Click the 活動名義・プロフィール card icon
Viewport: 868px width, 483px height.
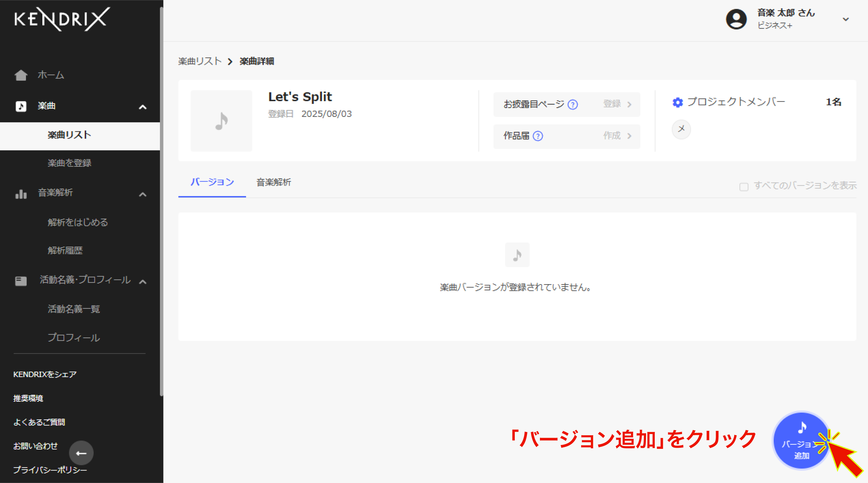21,281
